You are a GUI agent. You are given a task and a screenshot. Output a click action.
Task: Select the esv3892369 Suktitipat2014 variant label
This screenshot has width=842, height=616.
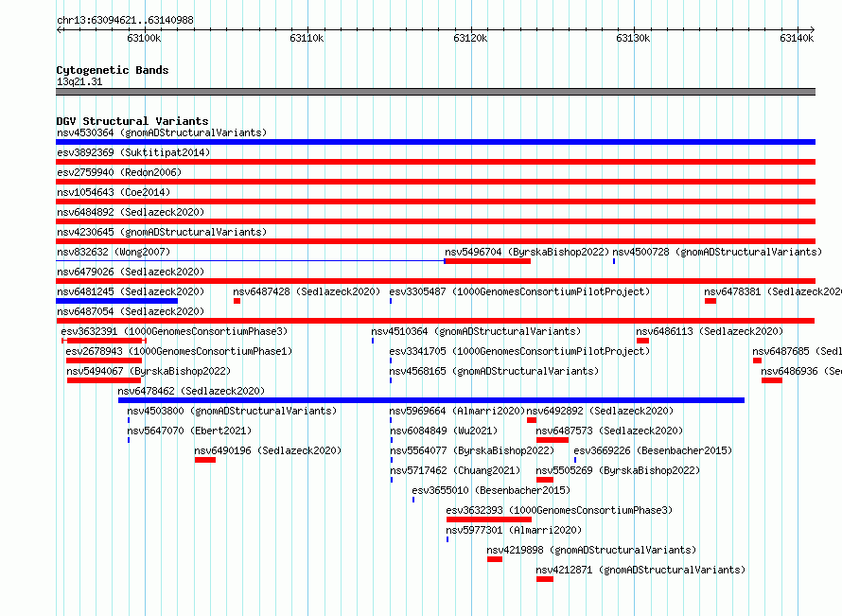tap(133, 152)
